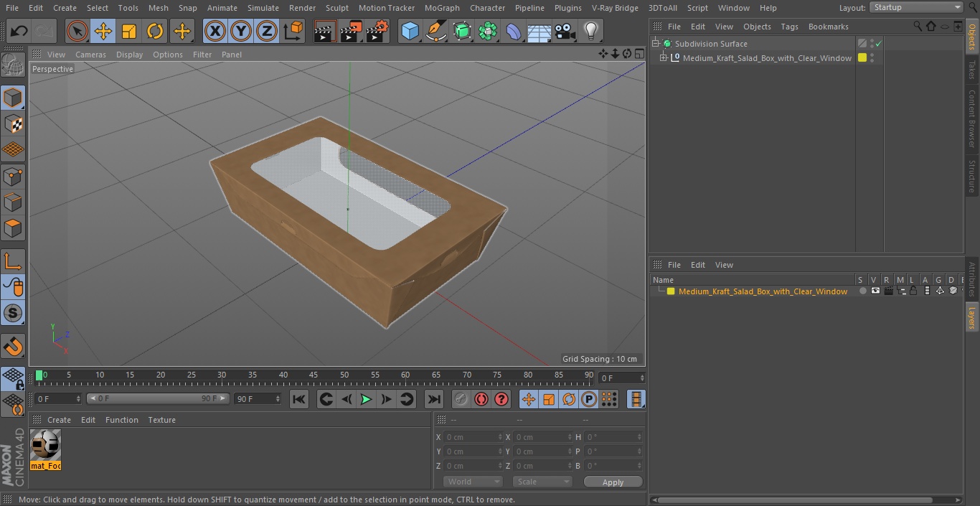Open Edit Render Settings icon

click(377, 31)
